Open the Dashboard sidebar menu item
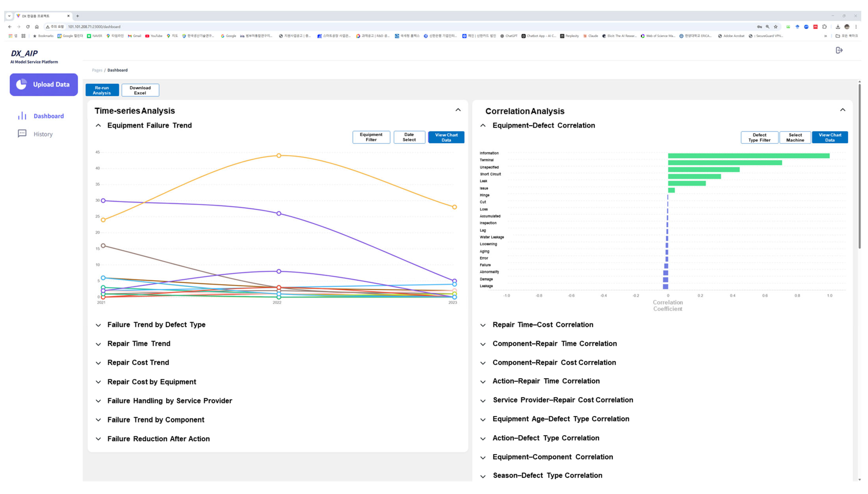The height and width of the screenshot is (494, 868). click(x=41, y=116)
